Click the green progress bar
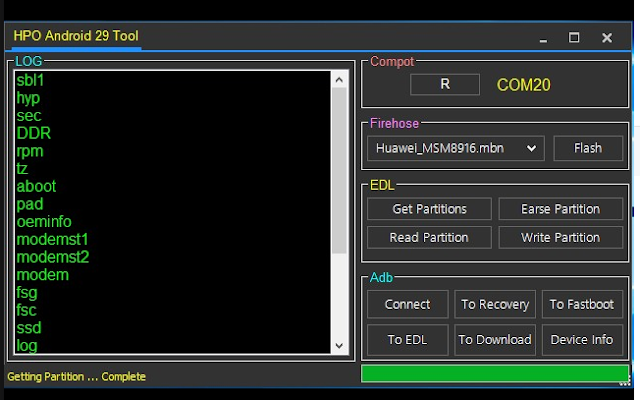 coord(495,374)
